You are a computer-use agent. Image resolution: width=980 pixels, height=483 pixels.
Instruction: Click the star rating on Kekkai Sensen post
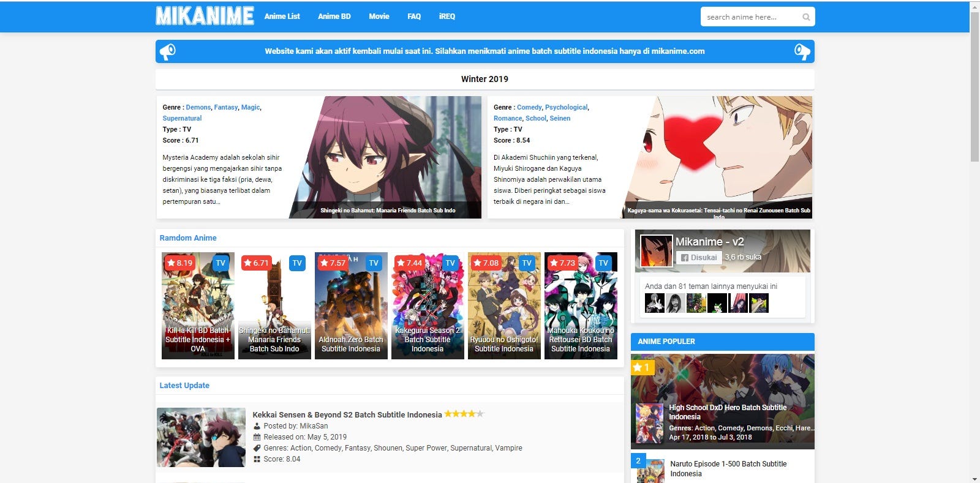[464, 414]
